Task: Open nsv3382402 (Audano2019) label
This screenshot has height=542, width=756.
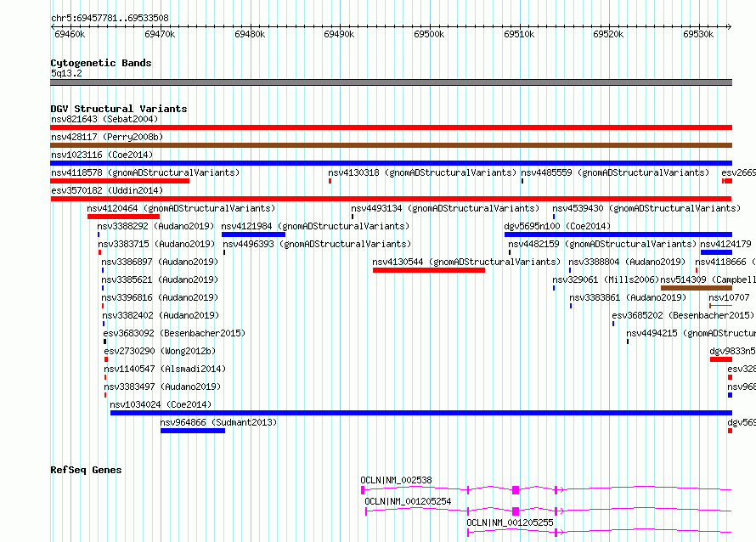Action: [161, 315]
